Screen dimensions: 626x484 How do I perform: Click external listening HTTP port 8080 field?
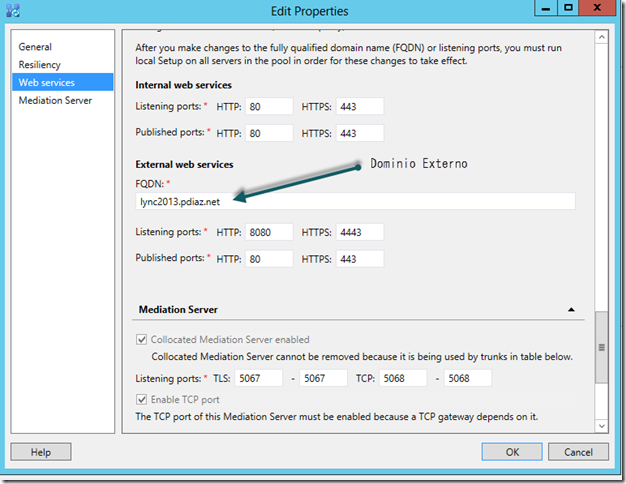(268, 232)
